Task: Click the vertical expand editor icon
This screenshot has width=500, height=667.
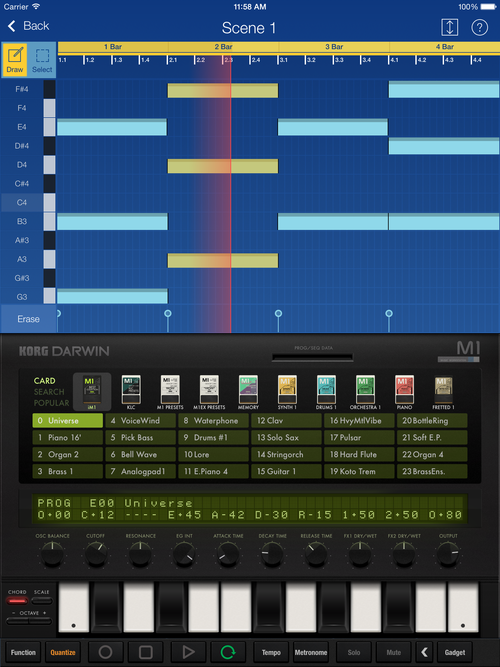Action: (x=449, y=27)
